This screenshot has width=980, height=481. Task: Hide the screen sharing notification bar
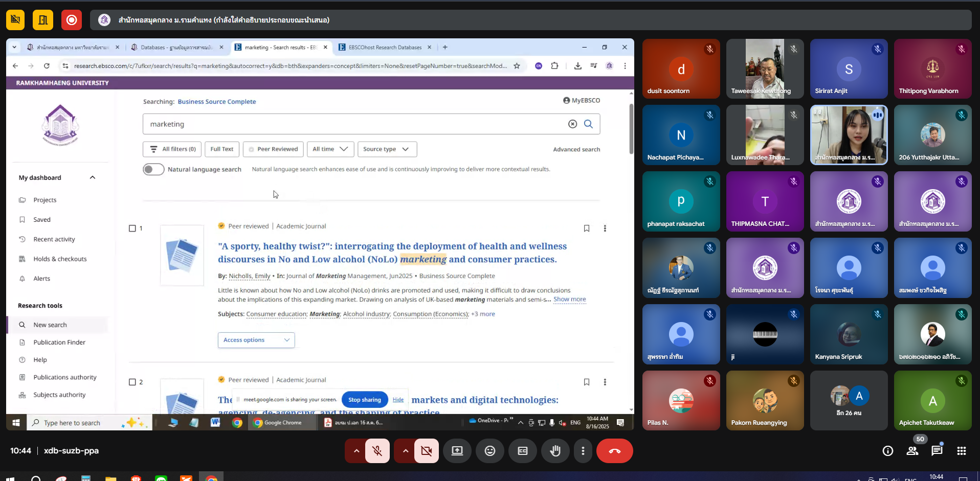(x=398, y=400)
